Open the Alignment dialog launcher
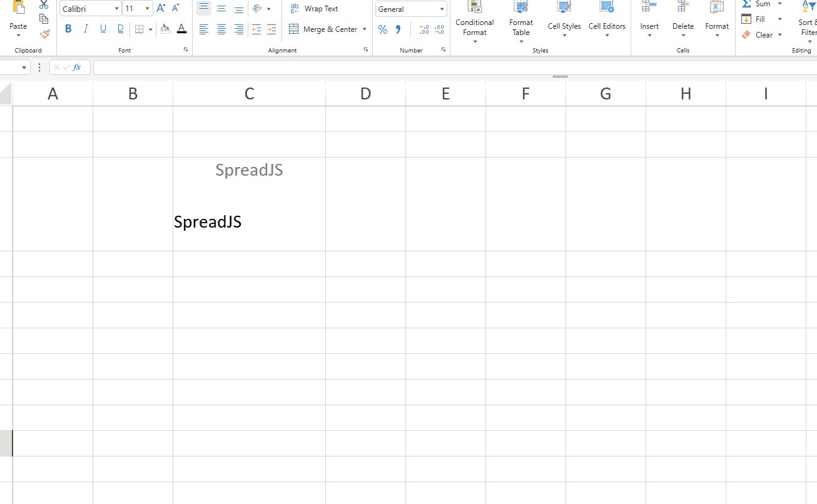The width and height of the screenshot is (817, 504). point(366,49)
